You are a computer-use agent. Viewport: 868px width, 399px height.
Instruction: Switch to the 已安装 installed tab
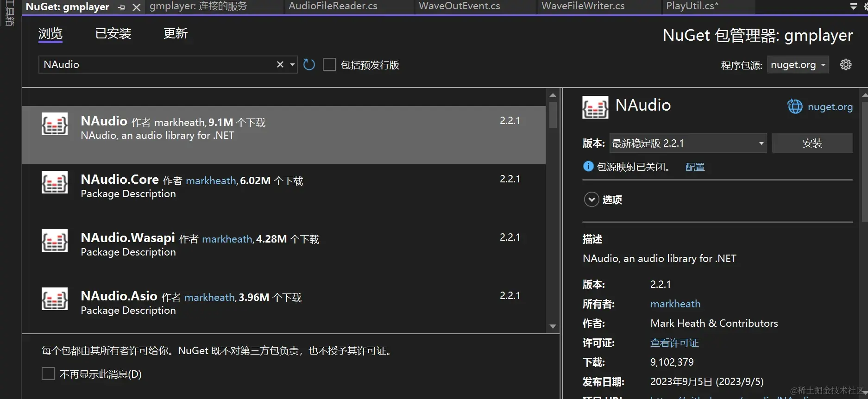coord(113,33)
